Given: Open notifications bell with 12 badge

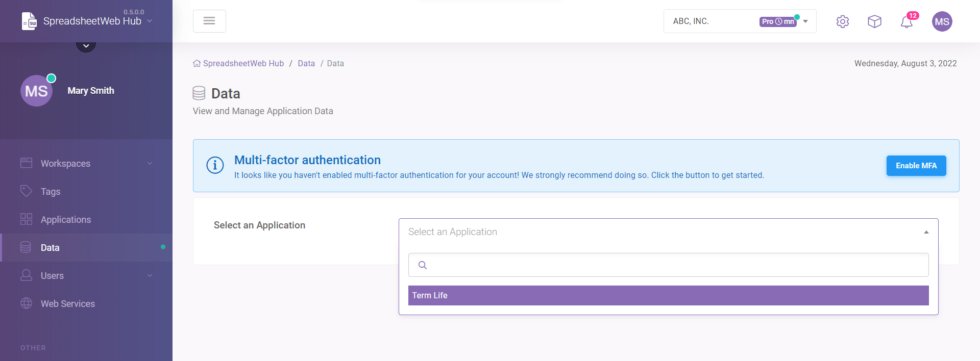Looking at the screenshot, I should tap(906, 22).
